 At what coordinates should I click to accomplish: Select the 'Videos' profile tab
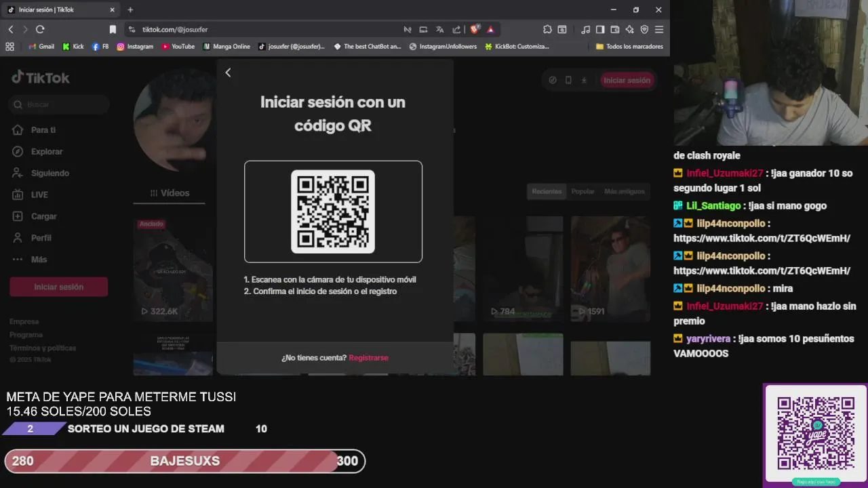click(x=170, y=193)
